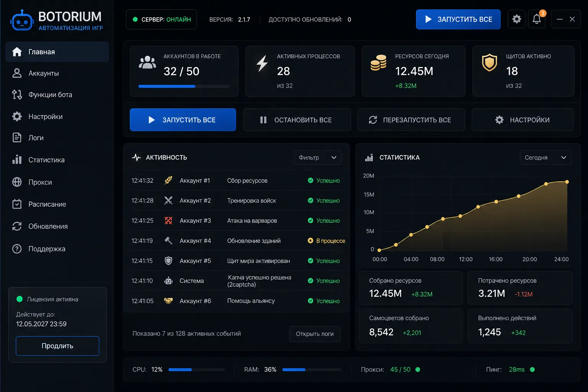
Task: Open Функции бота sidebar item
Action: 57,95
